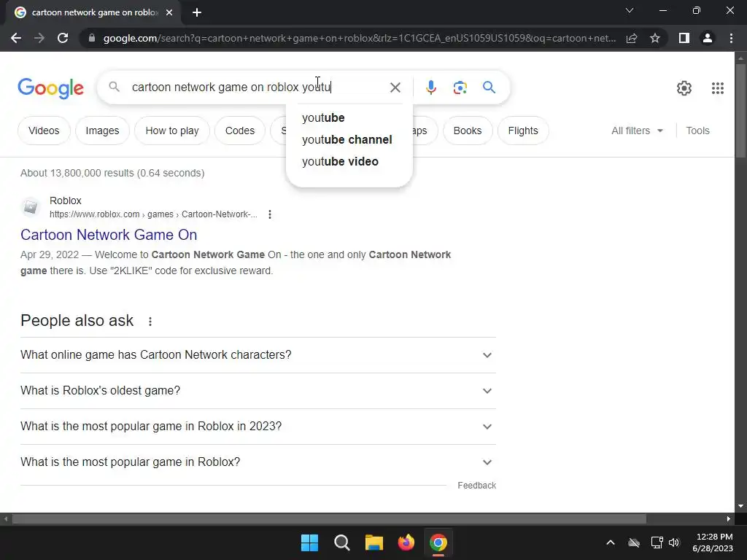Launch Firefox from the taskbar
Screen dimensions: 747x560
pyautogui.click(x=406, y=542)
